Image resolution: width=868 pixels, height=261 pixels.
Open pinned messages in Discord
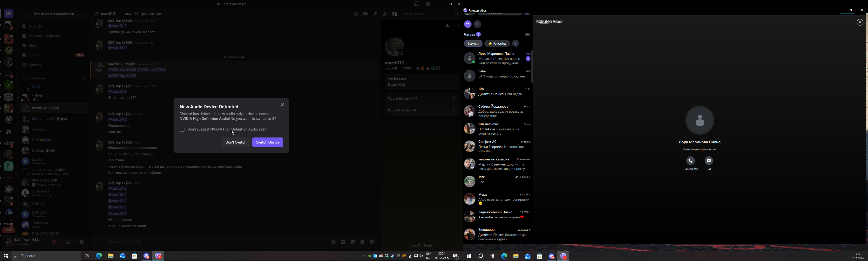(x=375, y=14)
